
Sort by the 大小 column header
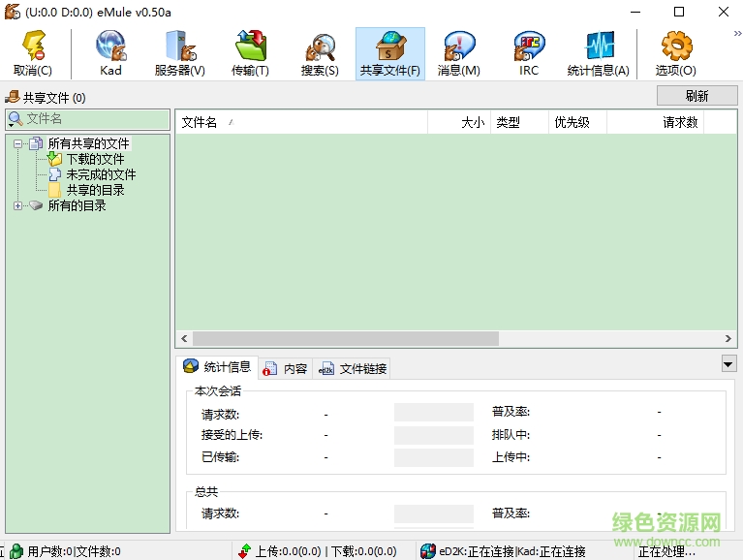[x=459, y=122]
